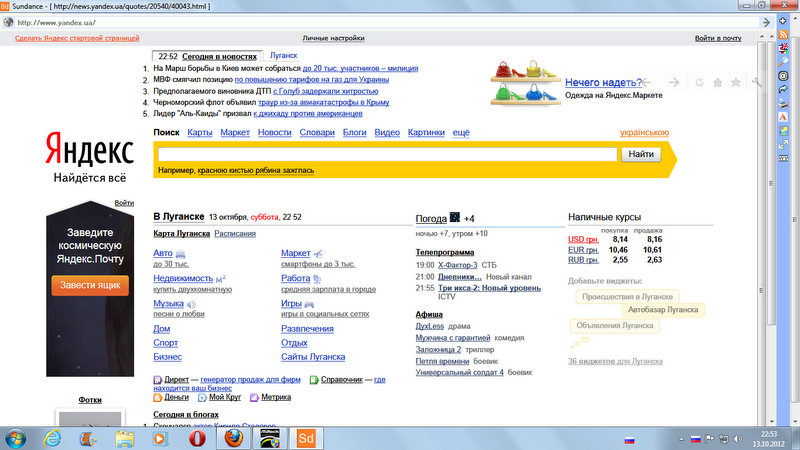Image resolution: width=800 pixels, height=450 pixels.
Task: Click the Завести ящик button
Action: tap(90, 285)
